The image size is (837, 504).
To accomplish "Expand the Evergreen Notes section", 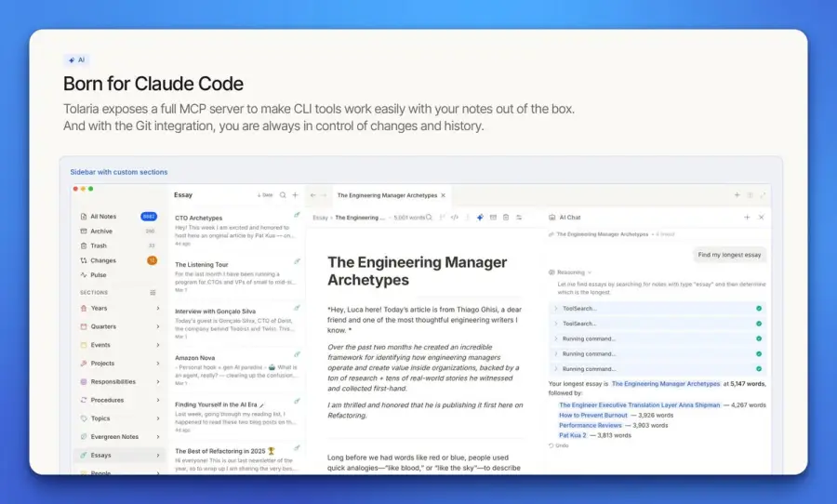I will click(158, 437).
